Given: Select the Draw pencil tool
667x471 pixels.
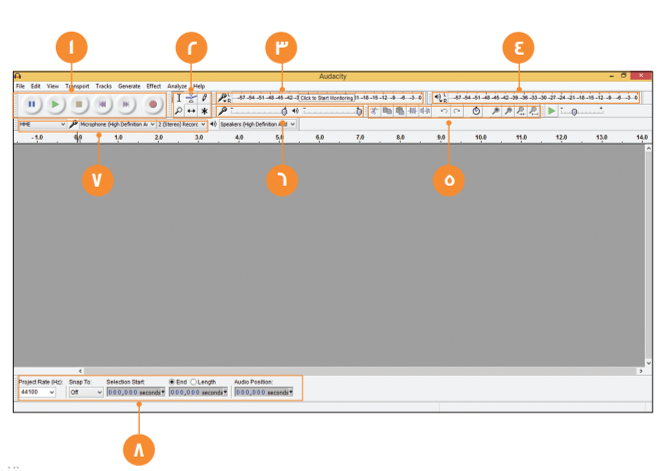Looking at the screenshot, I should [205, 98].
